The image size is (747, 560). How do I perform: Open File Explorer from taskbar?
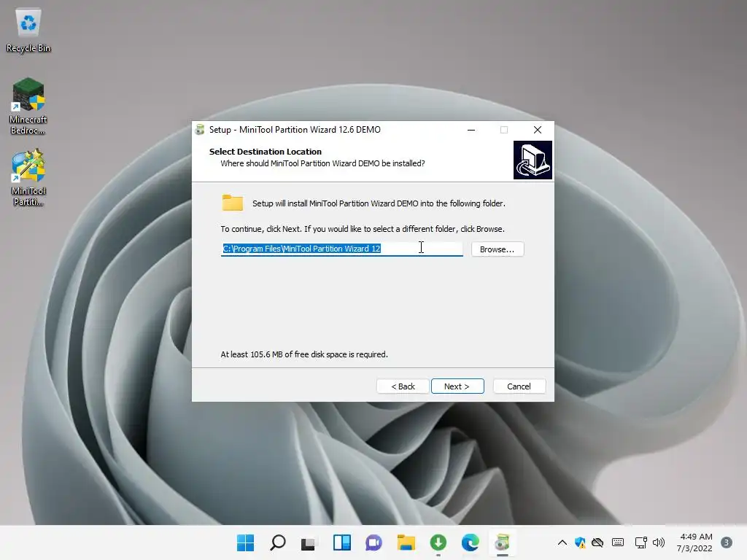[x=406, y=542]
